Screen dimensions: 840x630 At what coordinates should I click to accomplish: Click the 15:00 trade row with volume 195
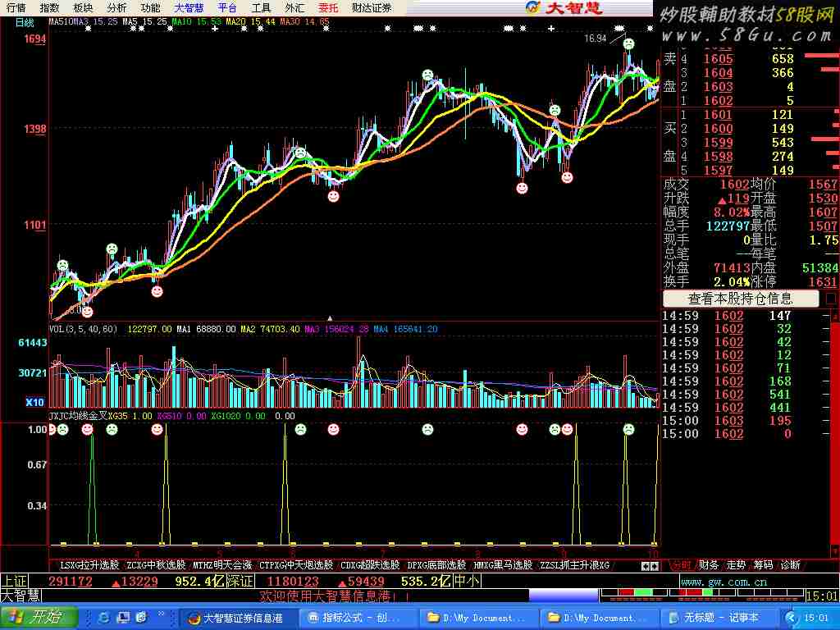pyautogui.click(x=746, y=421)
